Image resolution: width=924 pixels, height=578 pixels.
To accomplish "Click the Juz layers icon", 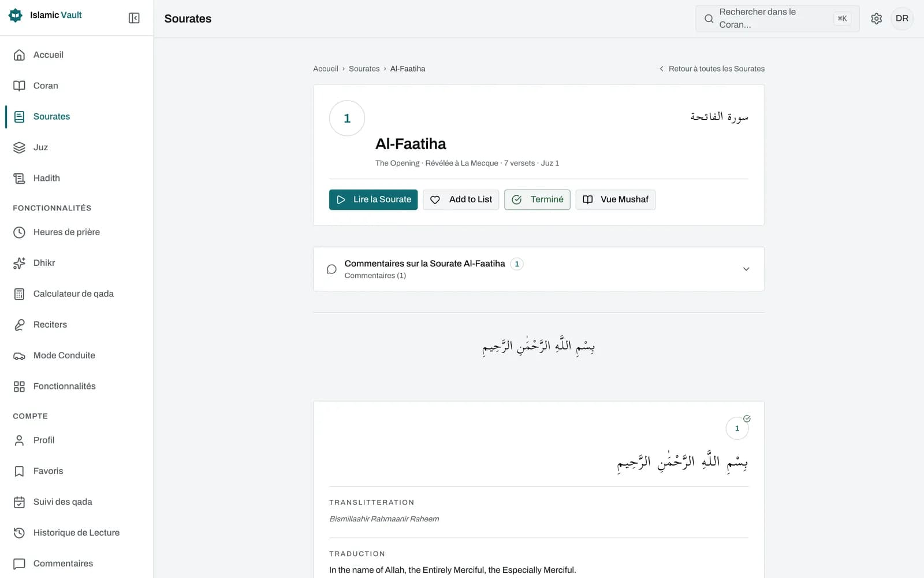I will pyautogui.click(x=19, y=147).
